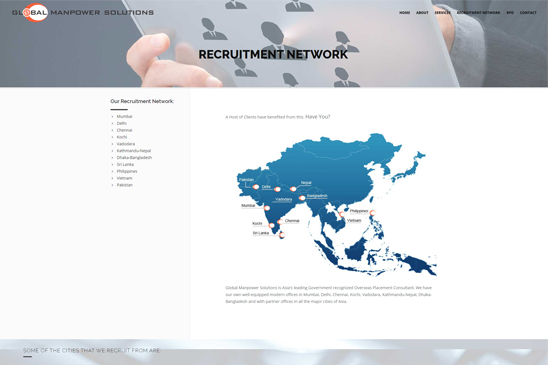Click the Vietnam map marker
Image resolution: width=548 pixels, height=365 pixels.
coord(342,214)
